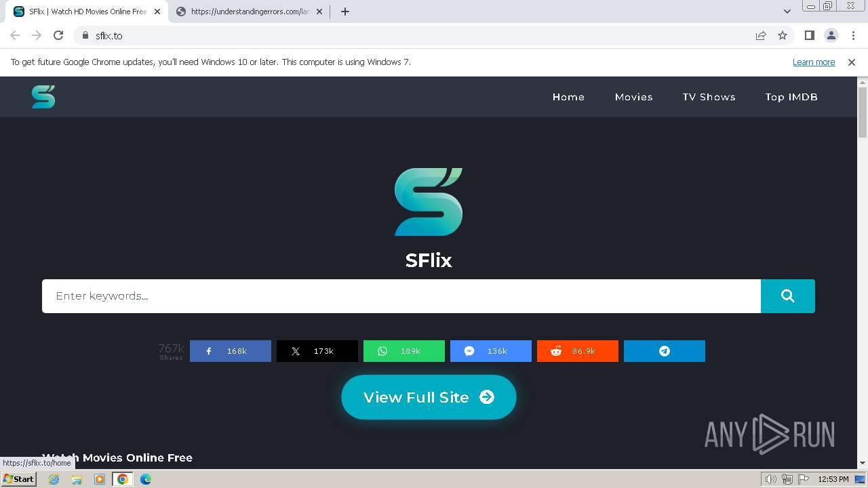The height and width of the screenshot is (488, 868).
Task: Expand the tab search dropdown arrow
Action: pos(787,12)
